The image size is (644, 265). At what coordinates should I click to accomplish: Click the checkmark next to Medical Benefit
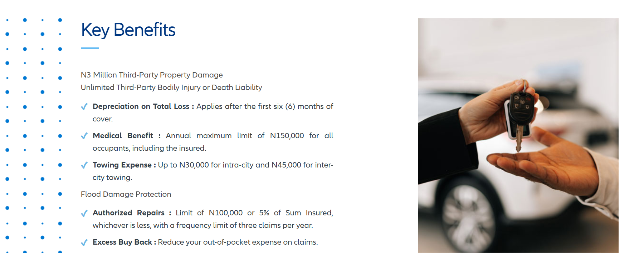point(84,136)
